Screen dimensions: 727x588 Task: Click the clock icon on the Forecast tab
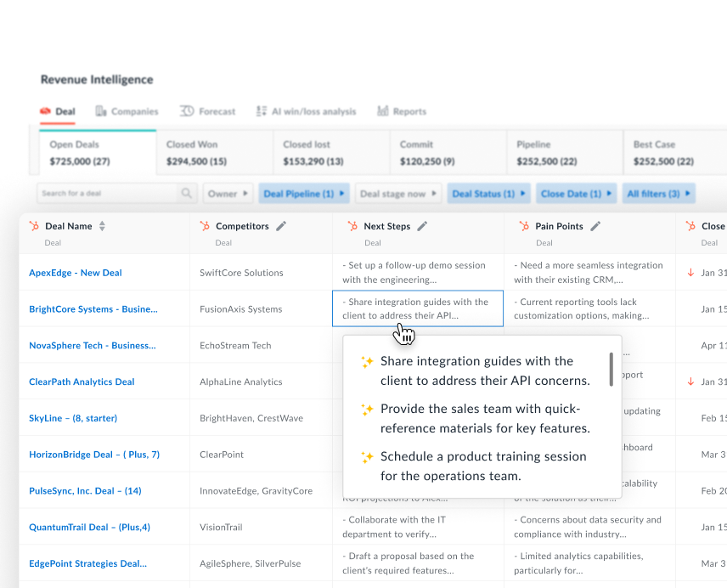pos(186,110)
